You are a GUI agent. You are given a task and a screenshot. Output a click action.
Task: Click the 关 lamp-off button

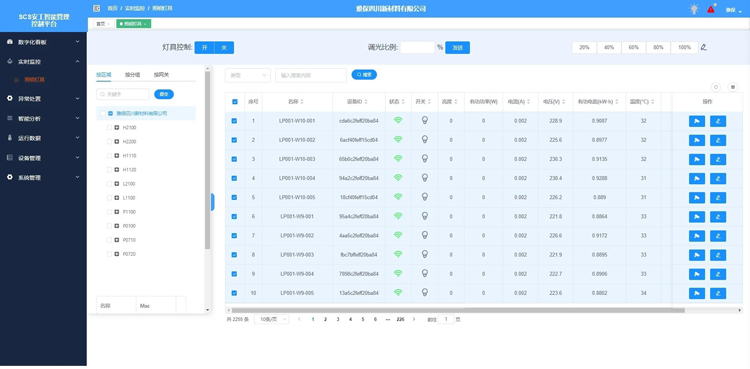click(x=224, y=47)
